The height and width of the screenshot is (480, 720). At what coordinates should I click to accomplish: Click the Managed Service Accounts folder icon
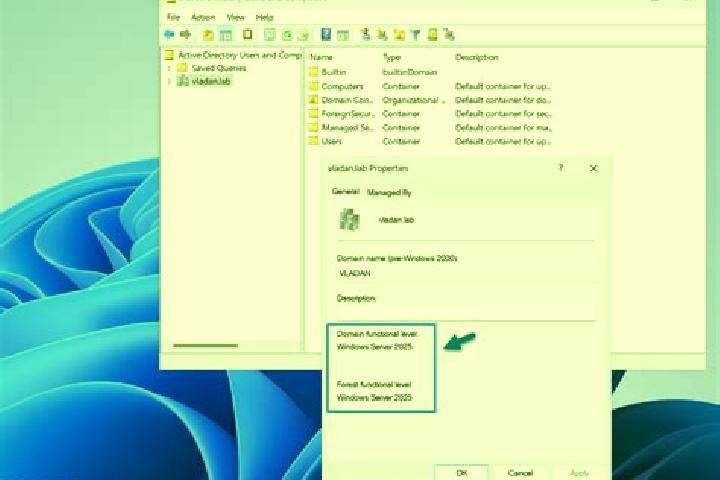314,127
